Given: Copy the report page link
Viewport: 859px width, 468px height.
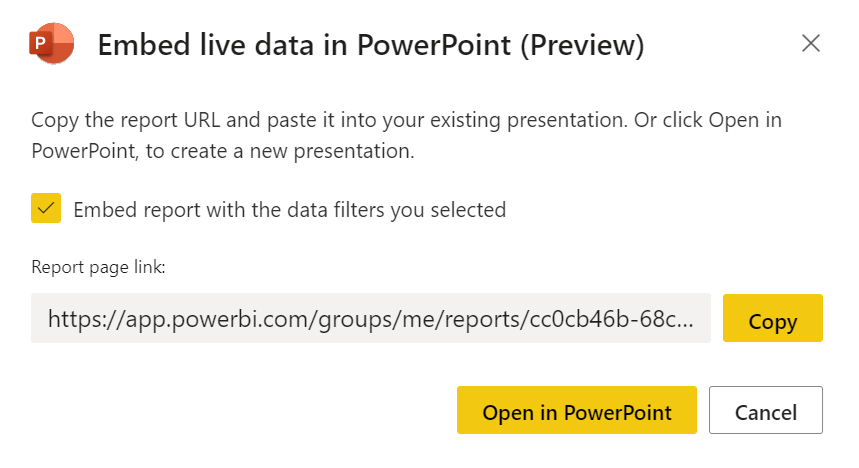Looking at the screenshot, I should (x=772, y=318).
